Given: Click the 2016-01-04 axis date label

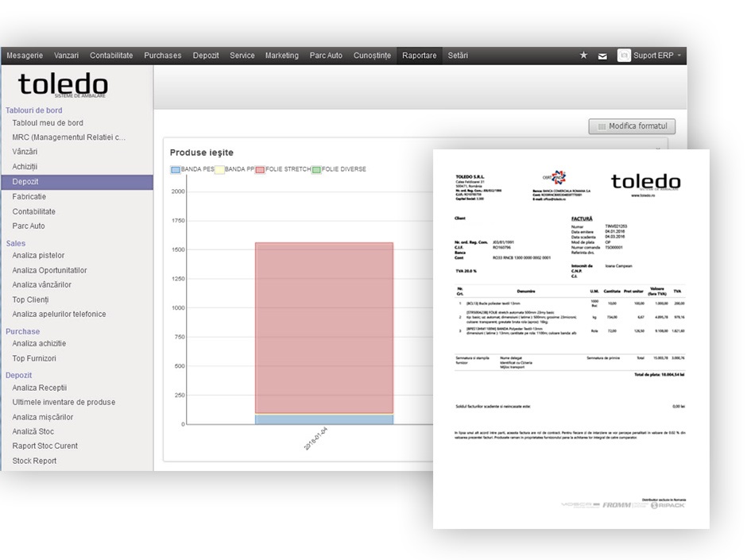Looking at the screenshot, I should pos(315,439).
